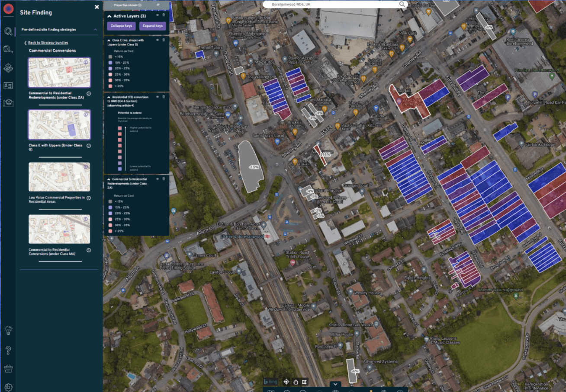566x392 pixels.
Task: Open info on Commercial to Residential Conversions thumbnail
Action: pyautogui.click(x=86, y=219)
